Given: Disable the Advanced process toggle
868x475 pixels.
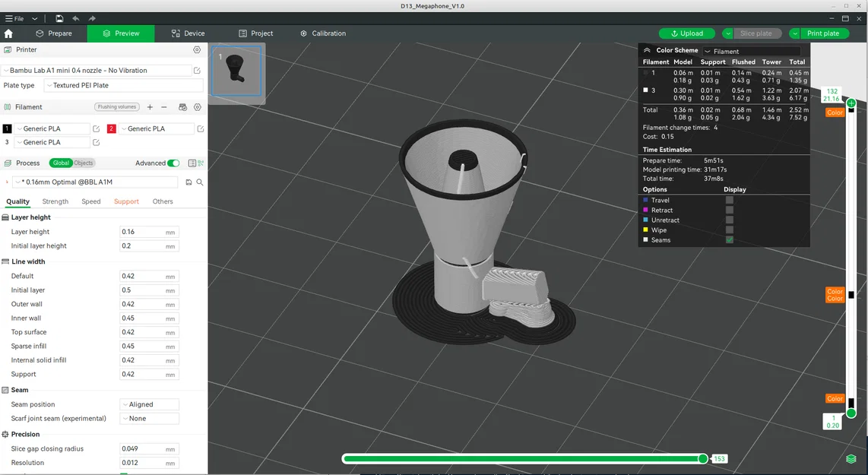Looking at the screenshot, I should (173, 163).
